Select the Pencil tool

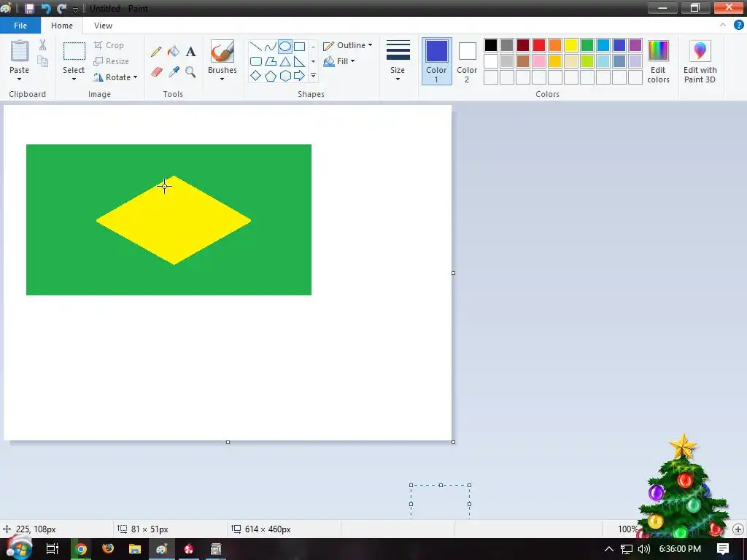[x=156, y=52]
